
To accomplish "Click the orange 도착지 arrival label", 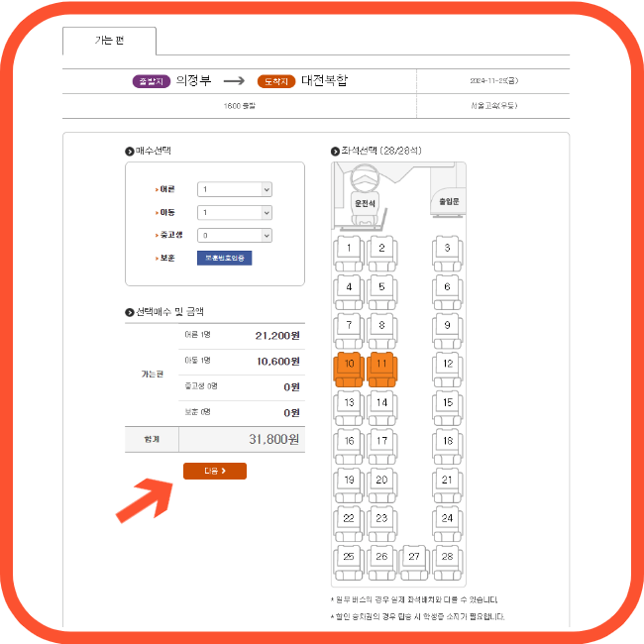I will [x=276, y=81].
